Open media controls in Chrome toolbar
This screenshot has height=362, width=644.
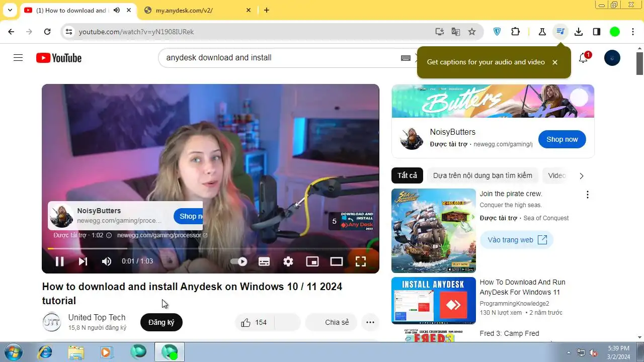coord(560,32)
